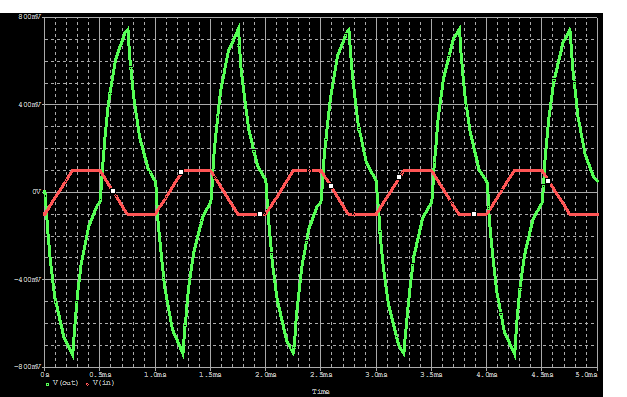The height and width of the screenshot is (397, 627).
Task: Click the 2.5ms x-axis tick label
Action: point(321,375)
